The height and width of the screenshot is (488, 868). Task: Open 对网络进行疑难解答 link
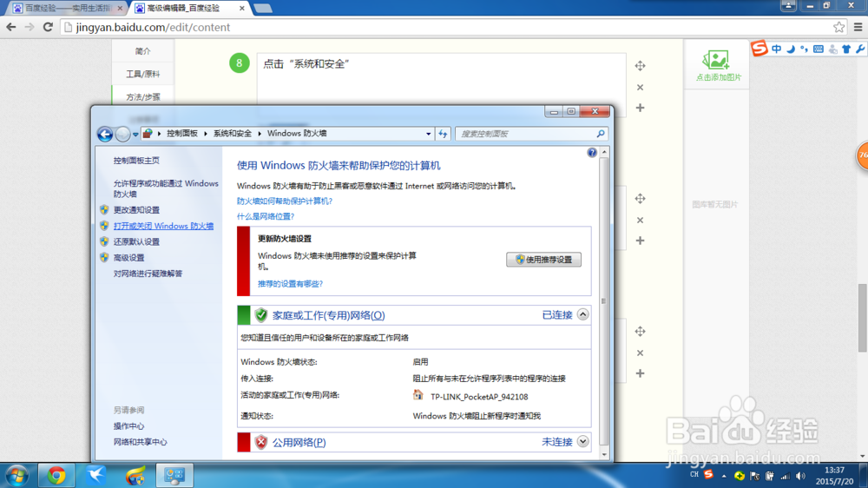[x=148, y=274]
